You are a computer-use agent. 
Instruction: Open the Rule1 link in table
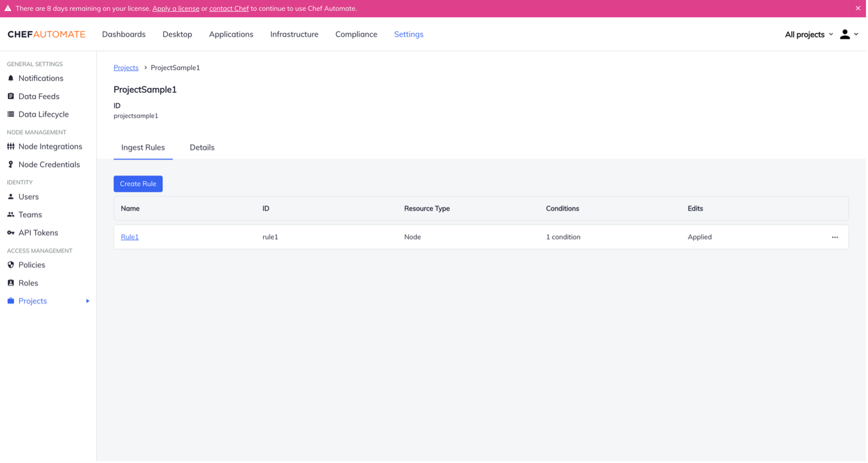pos(129,237)
